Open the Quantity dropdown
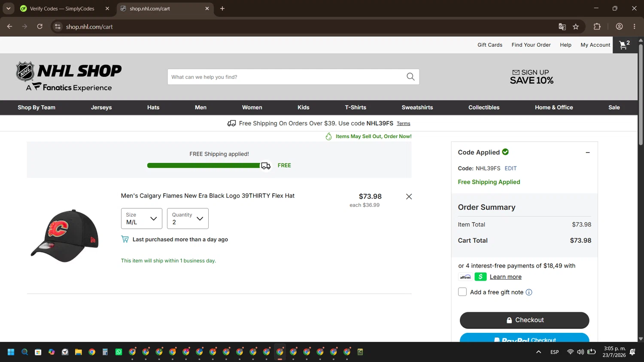Image resolution: width=644 pixels, height=362 pixels. point(188,218)
